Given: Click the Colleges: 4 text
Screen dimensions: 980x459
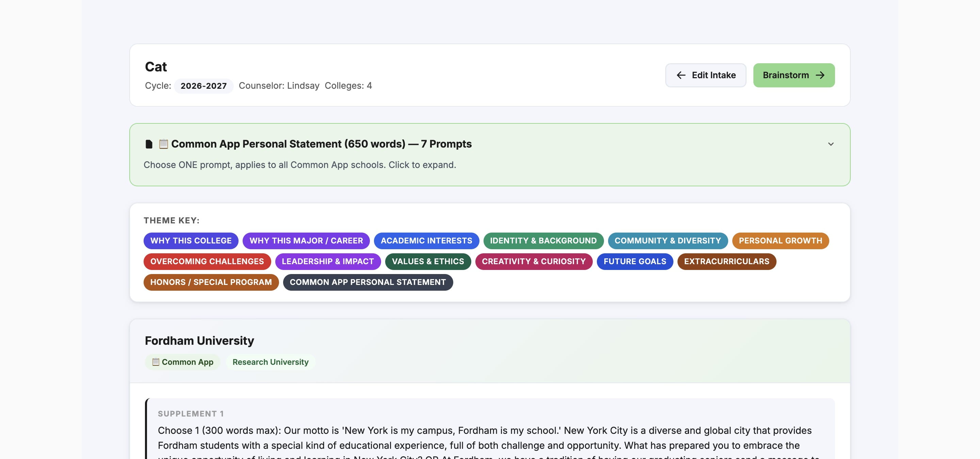Looking at the screenshot, I should click(x=348, y=86).
